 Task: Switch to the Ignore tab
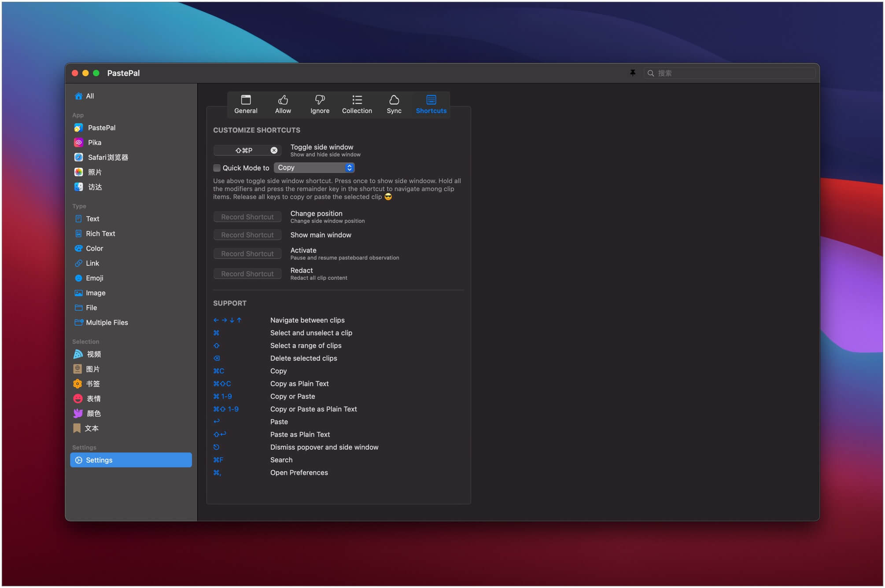tap(320, 104)
